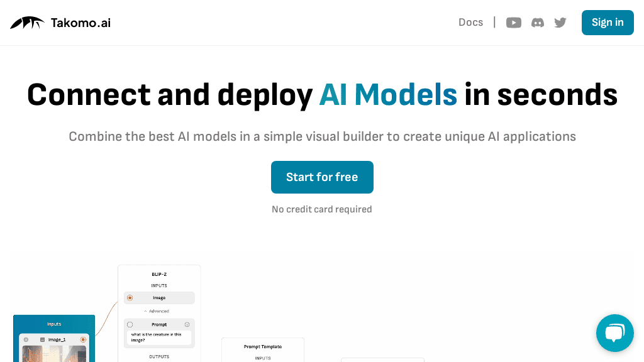This screenshot has width=644, height=362.
Task: Click the output connector dot on Inputs node
Action: [x=82, y=340]
